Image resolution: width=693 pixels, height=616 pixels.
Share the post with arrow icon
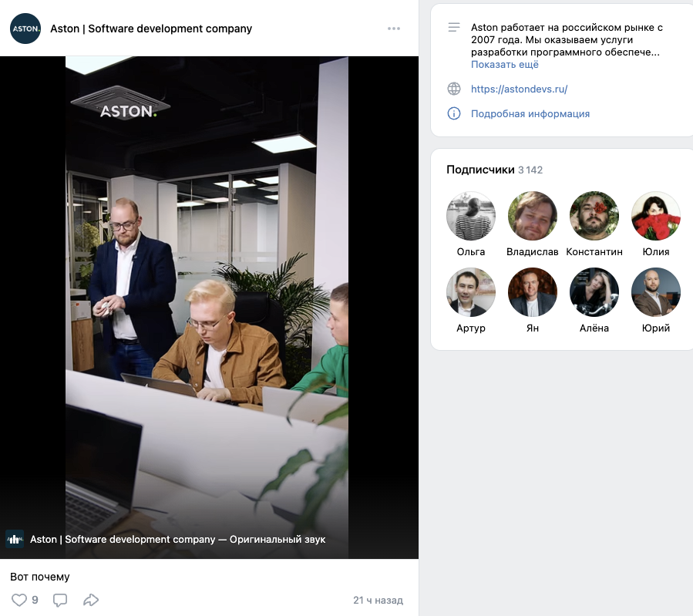point(91,600)
